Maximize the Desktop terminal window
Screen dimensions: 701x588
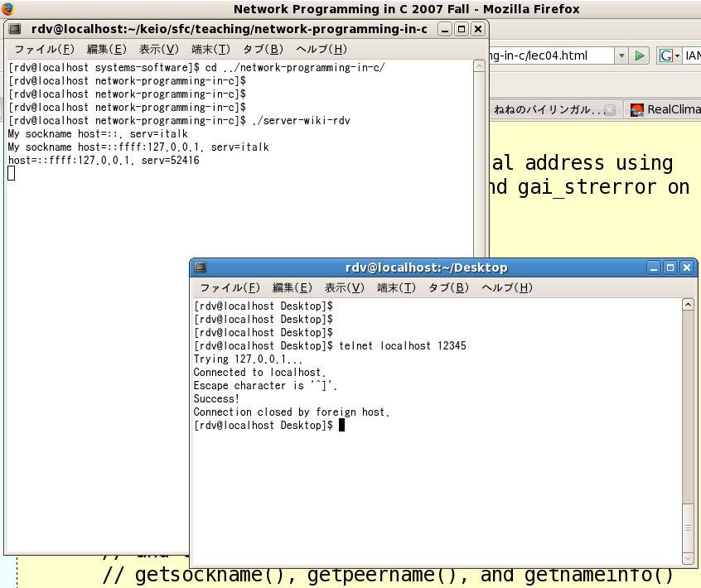pos(671,267)
